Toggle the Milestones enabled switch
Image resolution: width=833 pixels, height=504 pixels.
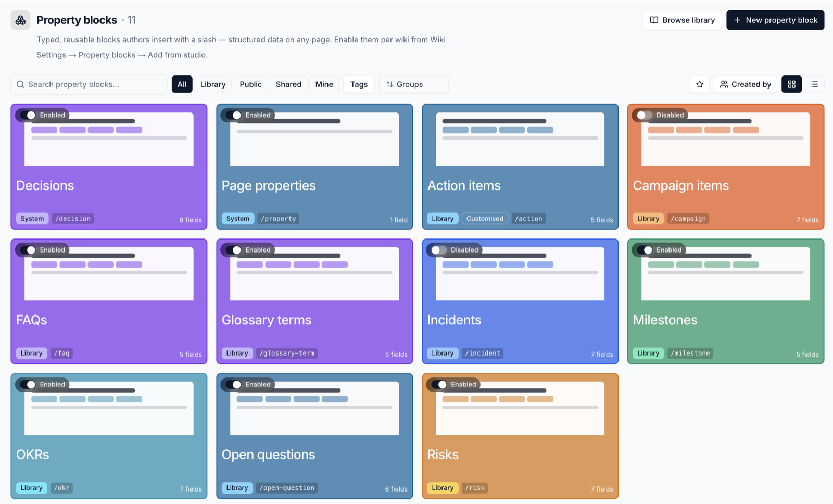coord(645,250)
